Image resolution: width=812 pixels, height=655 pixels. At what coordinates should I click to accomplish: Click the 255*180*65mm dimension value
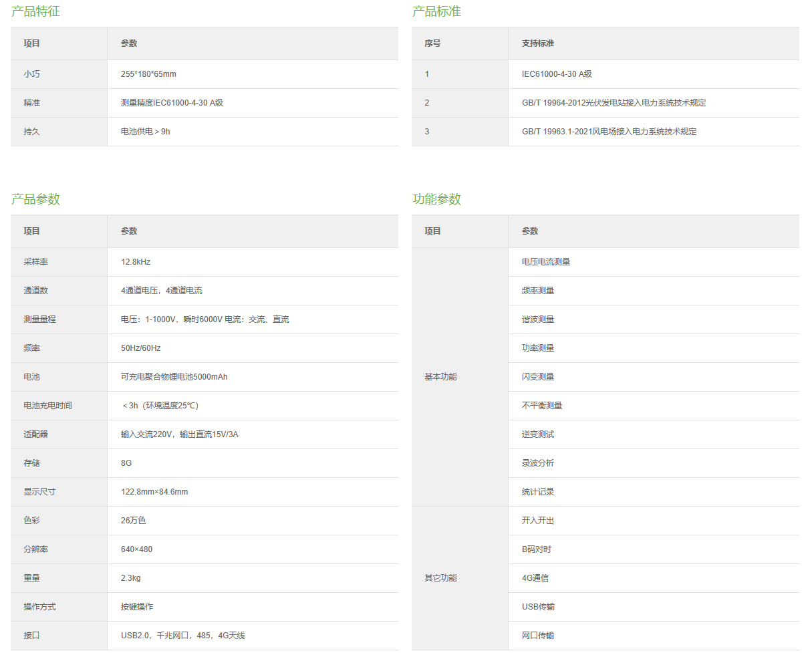coord(148,74)
